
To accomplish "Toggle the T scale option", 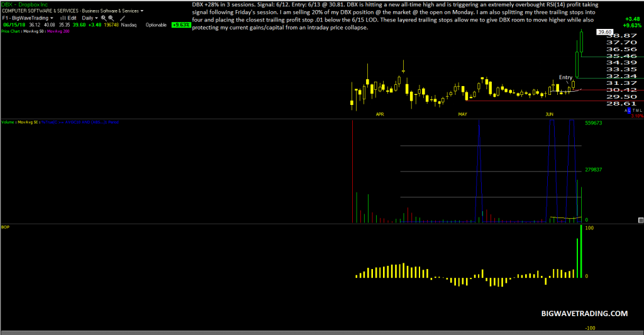I will click(x=634, y=111).
